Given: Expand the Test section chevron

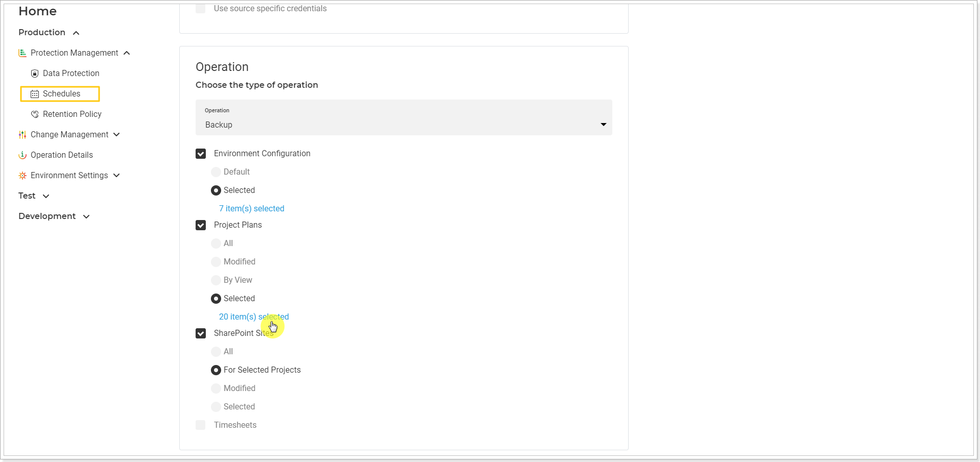Looking at the screenshot, I should tap(46, 196).
